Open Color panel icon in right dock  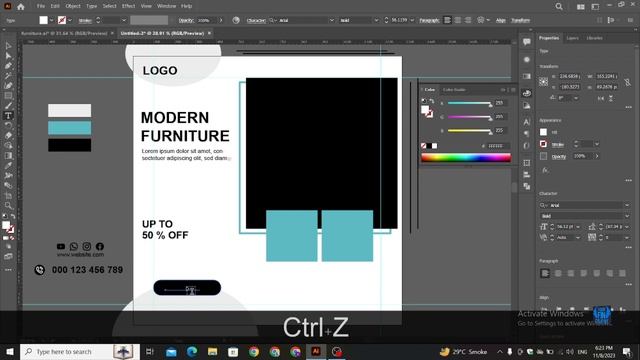527,93
